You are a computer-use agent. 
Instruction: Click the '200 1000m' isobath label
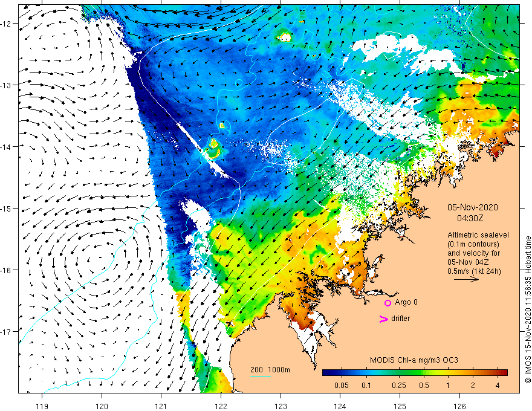point(270,370)
